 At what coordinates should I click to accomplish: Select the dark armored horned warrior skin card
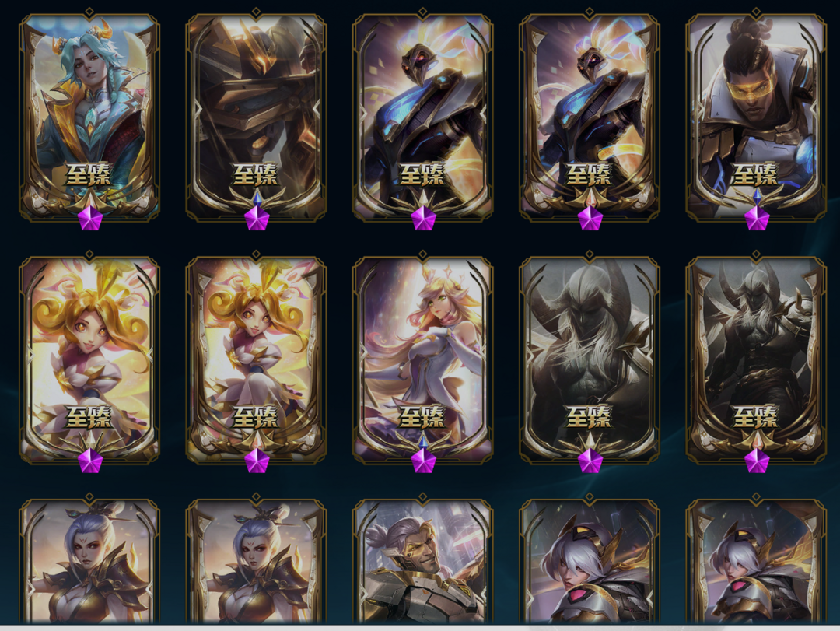(x=756, y=359)
